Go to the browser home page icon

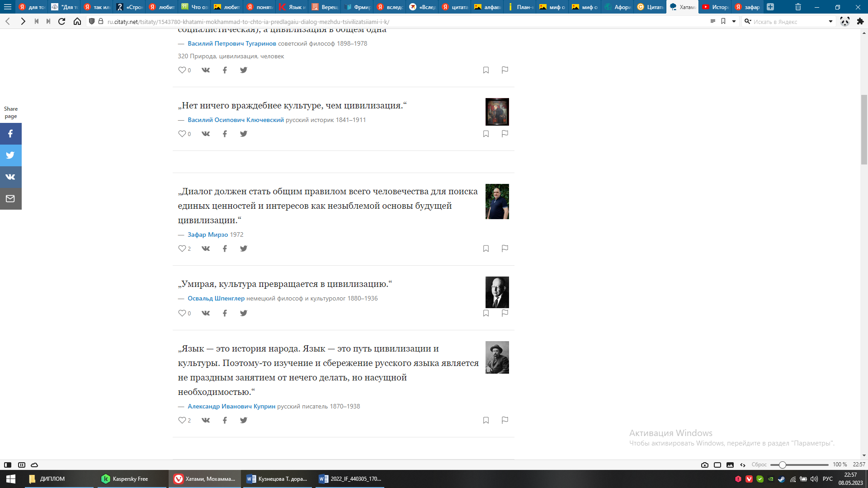click(77, 21)
